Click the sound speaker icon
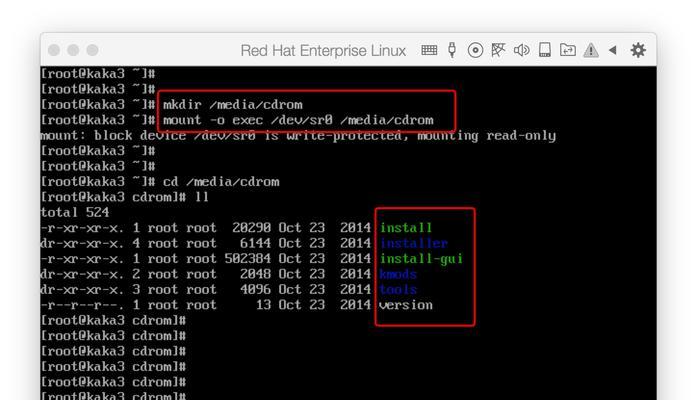697x400 pixels. pos(521,50)
